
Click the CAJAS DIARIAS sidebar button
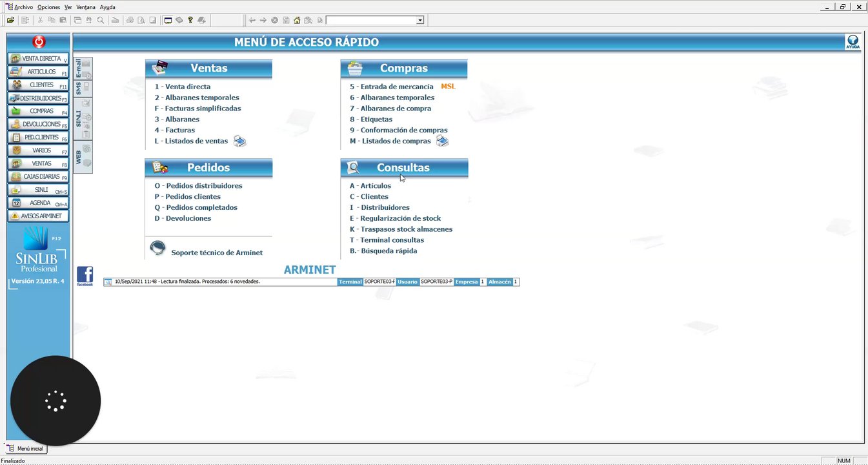38,177
